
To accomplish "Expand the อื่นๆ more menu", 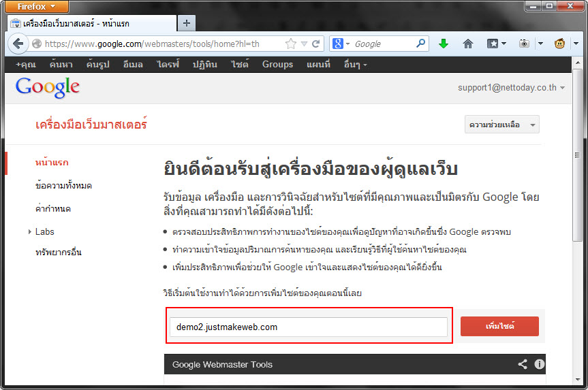I will pos(355,65).
